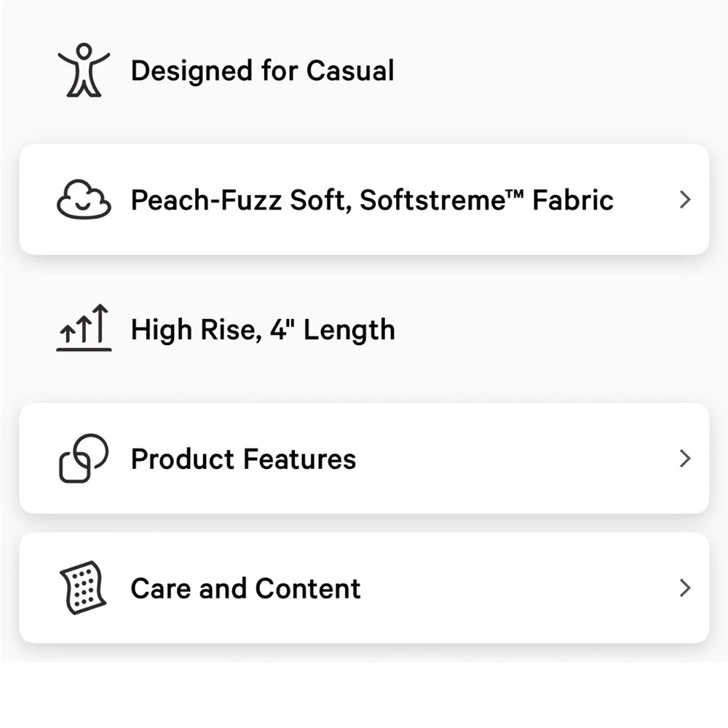Click the word Peach-Fuzz in fabric card
This screenshot has width=728, height=728.
tap(206, 199)
